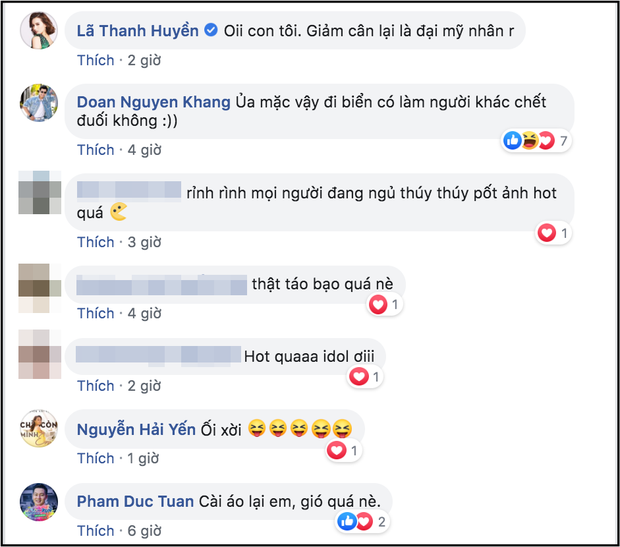The width and height of the screenshot is (620, 547).
Task: Click the '4 giờ' timestamp under Doan Nguyen Khang
Action: pyautogui.click(x=144, y=150)
